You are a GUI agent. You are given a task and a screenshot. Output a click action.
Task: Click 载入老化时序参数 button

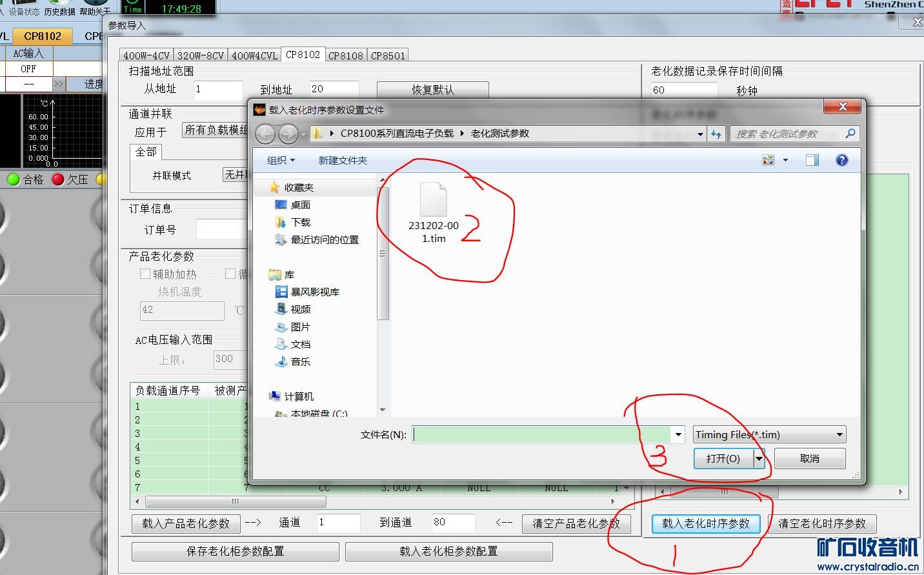pyautogui.click(x=706, y=523)
